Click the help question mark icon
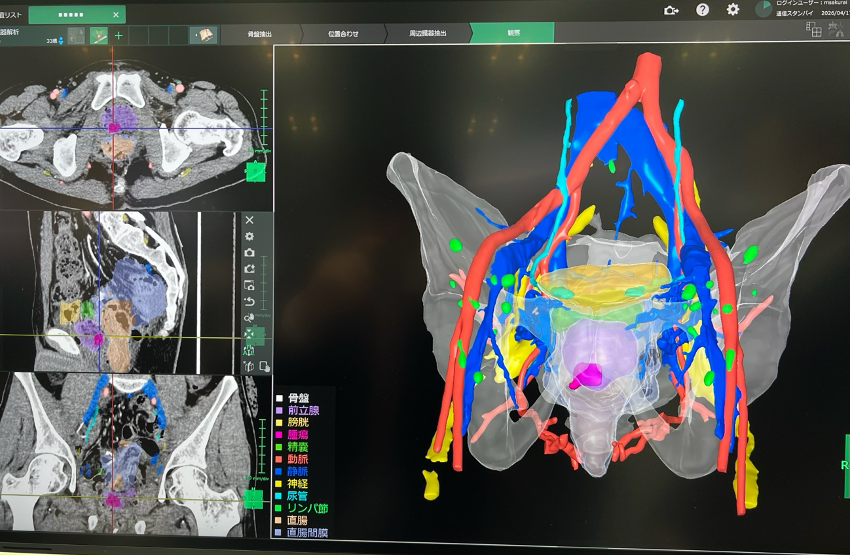Screen dimensions: 850x556 (702, 9)
